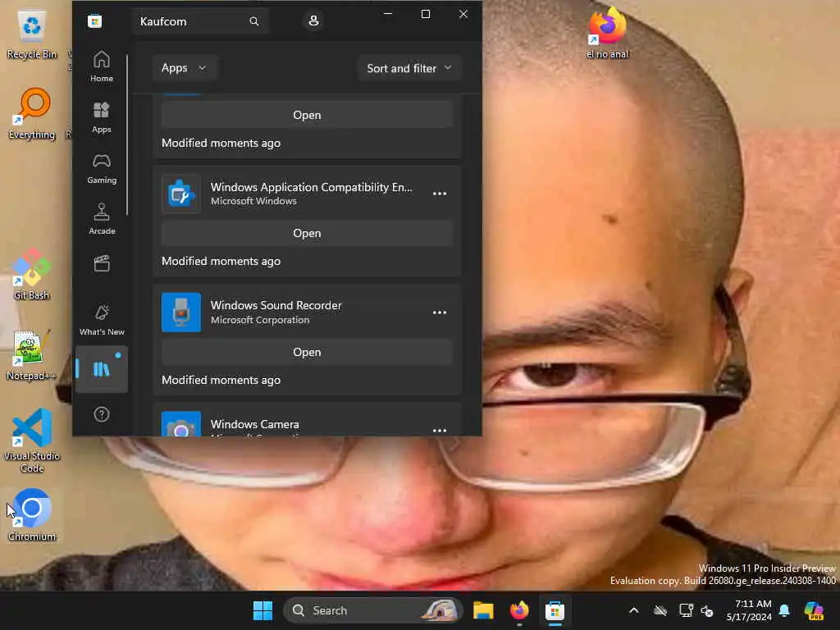840x630 pixels.
Task: Click the OneDrive cloud tray icon
Action: [660, 610]
